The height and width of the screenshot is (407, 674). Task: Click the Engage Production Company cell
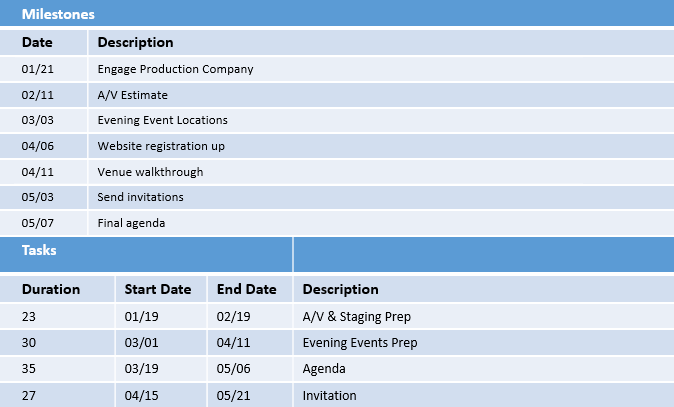(175, 69)
